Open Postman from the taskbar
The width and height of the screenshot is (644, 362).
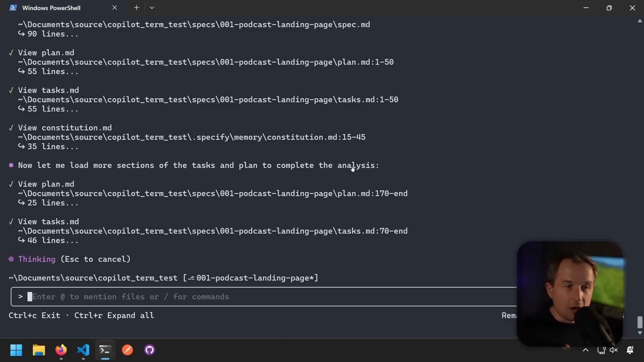pyautogui.click(x=127, y=350)
